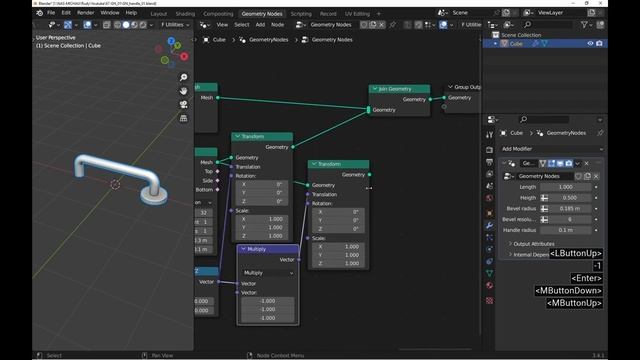Viewport: 640px width, 360px height.
Task: Open the Render menu
Action: click(85, 13)
